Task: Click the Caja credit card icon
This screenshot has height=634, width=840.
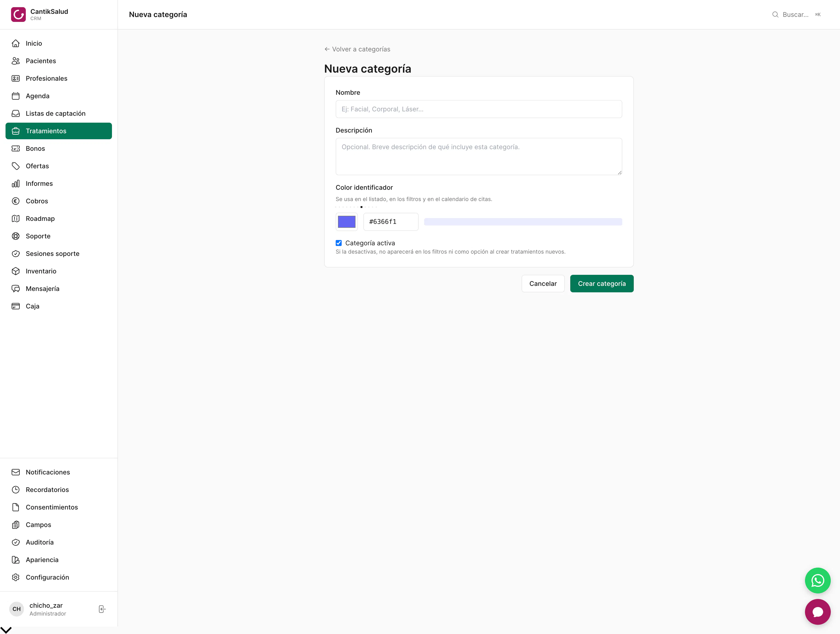Action: pos(16,306)
